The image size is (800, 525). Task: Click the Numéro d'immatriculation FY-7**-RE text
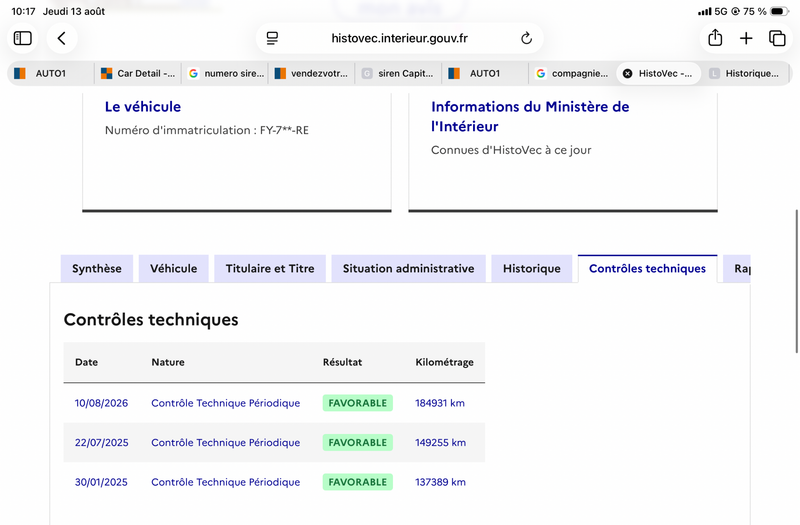[207, 130]
